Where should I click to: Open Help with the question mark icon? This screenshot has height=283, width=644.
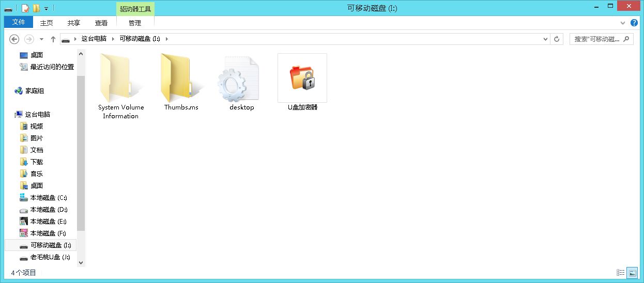point(634,23)
